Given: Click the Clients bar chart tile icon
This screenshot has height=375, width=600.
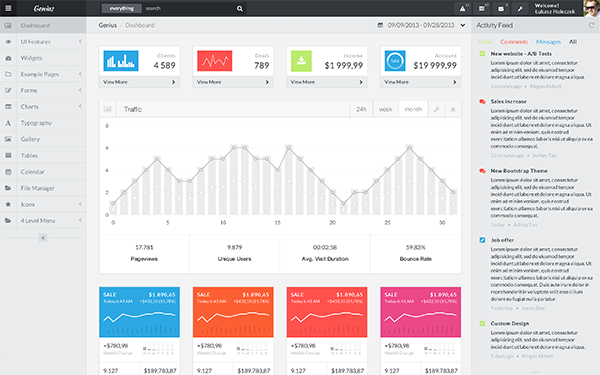Looking at the screenshot, I should pyautogui.click(x=121, y=61).
